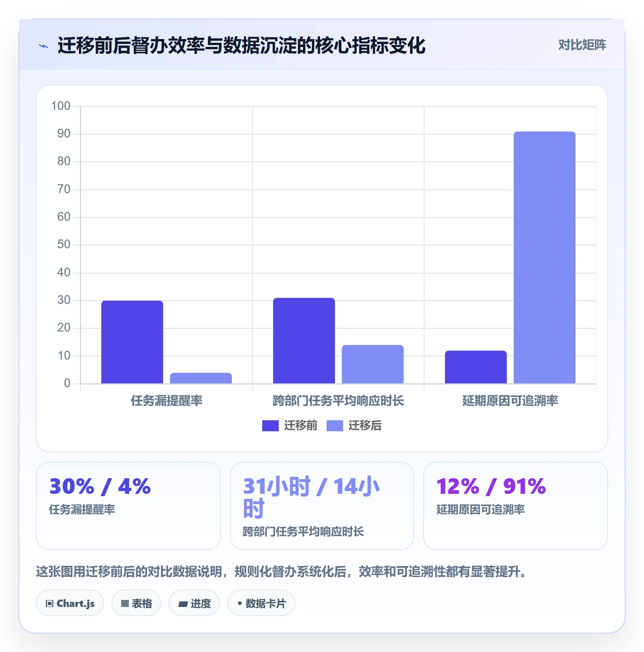Click the KPI value "30% / 4%"
Image resolution: width=644 pixels, height=652 pixels.
click(100, 486)
